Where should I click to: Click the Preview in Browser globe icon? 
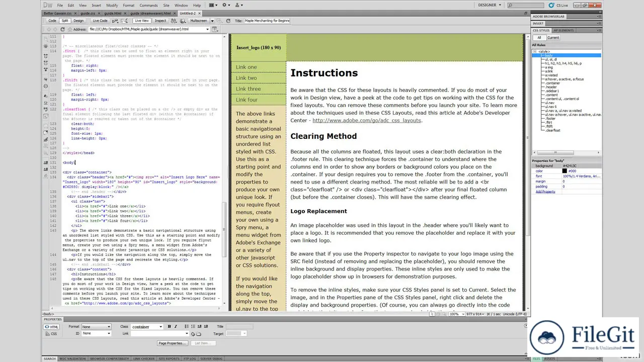(x=183, y=21)
